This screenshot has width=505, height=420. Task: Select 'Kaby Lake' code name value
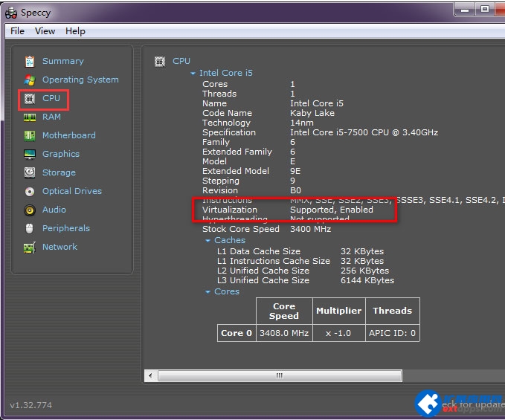312,113
